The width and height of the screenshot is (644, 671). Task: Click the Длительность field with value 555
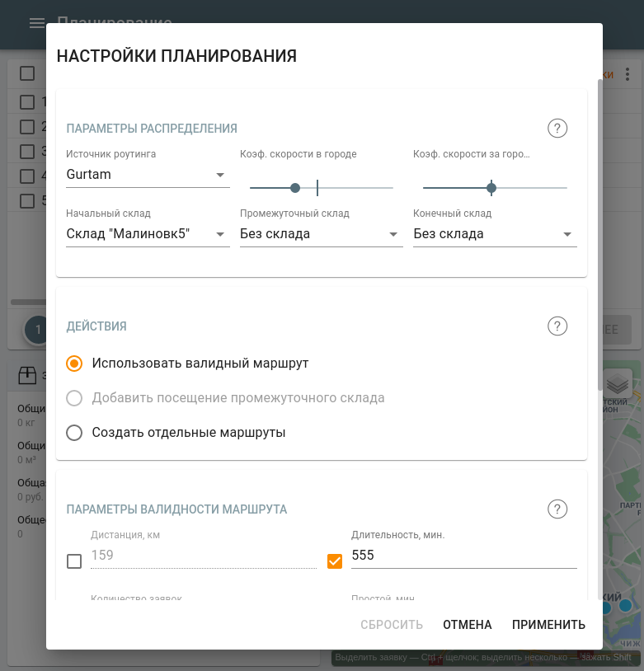[x=463, y=556]
